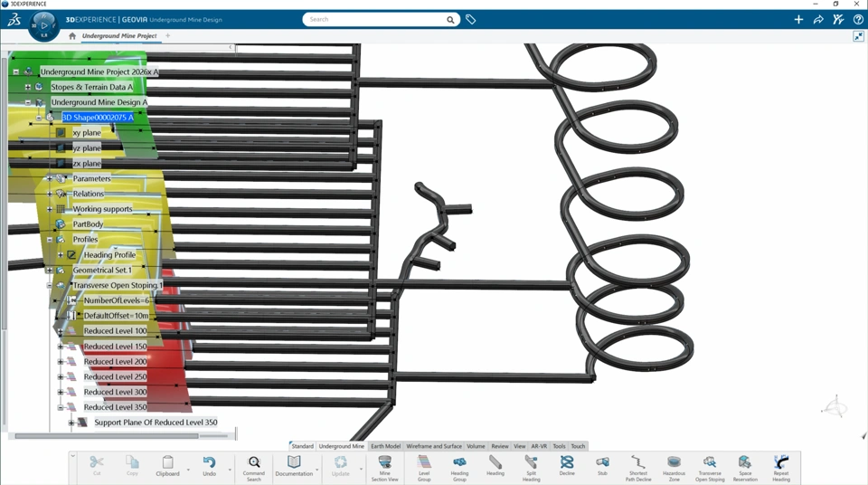Select the PartBody tree item

click(x=88, y=224)
